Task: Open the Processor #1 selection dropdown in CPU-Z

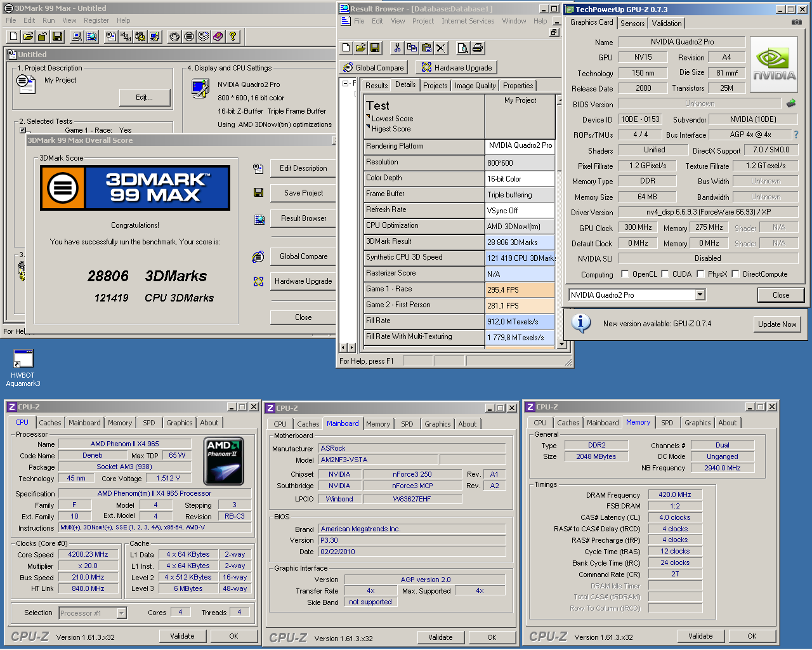Action: tap(121, 613)
